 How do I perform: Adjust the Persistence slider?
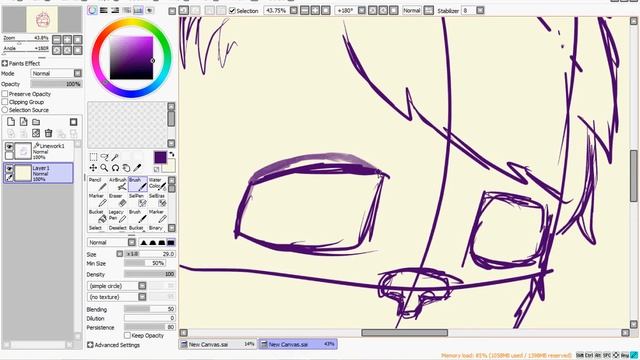[x=150, y=327]
